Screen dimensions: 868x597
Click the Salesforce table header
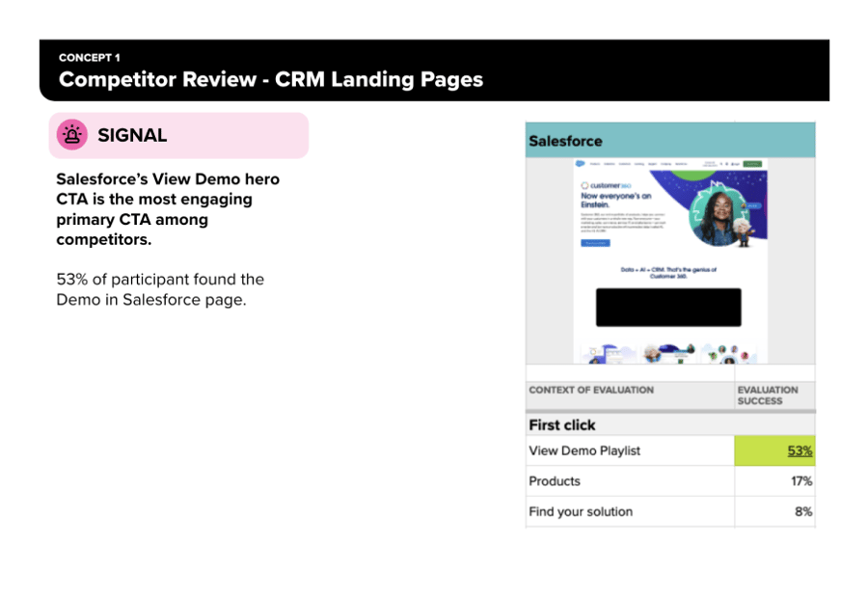coord(670,141)
